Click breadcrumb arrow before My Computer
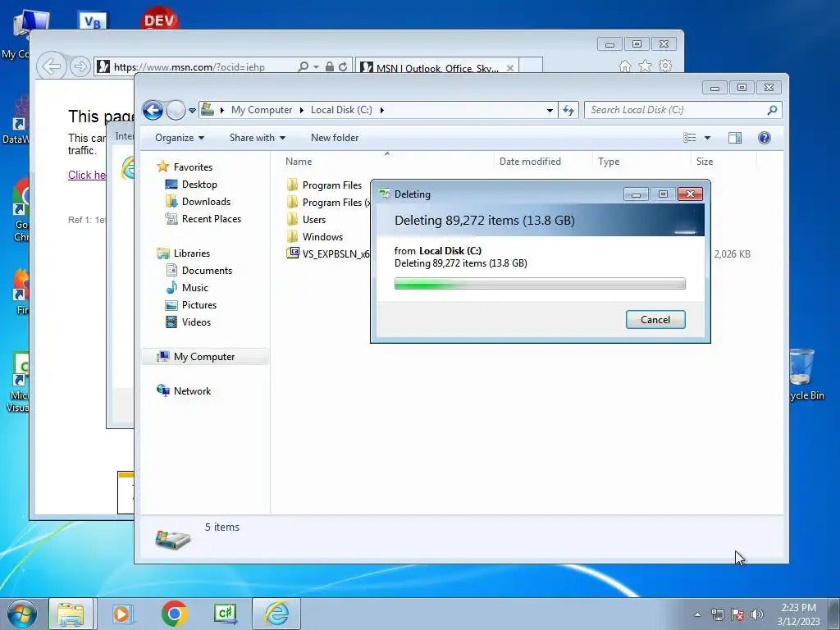Image resolution: width=840 pixels, height=630 pixels. tap(221, 111)
